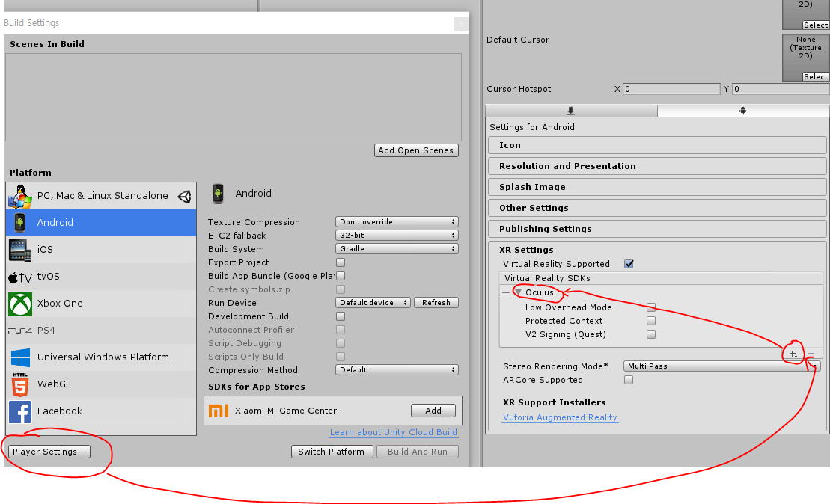Click Build And Run button
The height and width of the screenshot is (504, 830).
(x=417, y=452)
